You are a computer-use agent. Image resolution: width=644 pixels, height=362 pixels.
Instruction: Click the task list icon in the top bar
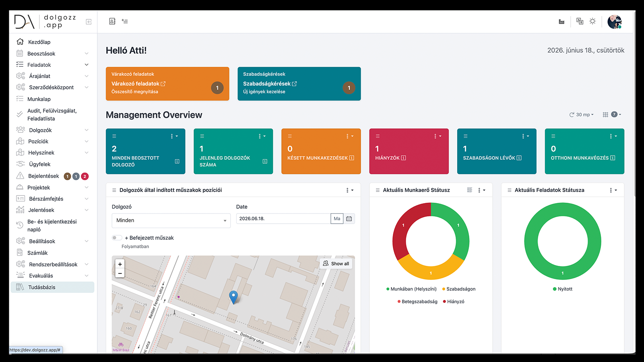(125, 21)
